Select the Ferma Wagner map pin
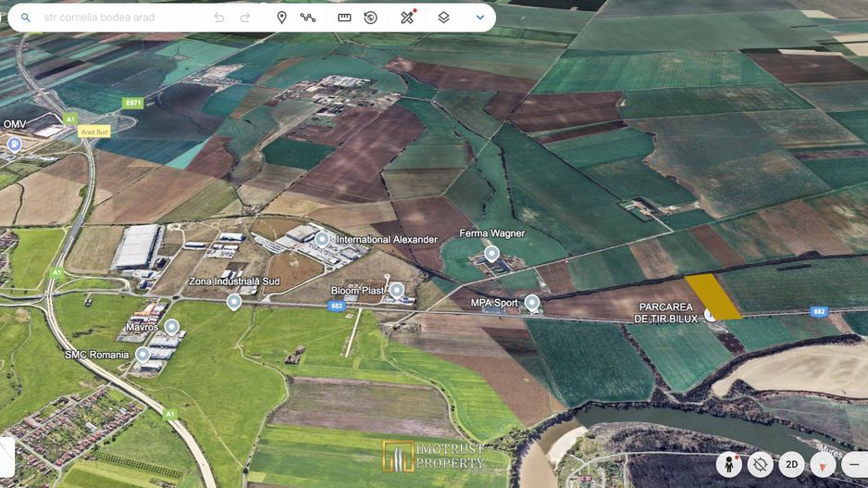This screenshot has width=868, height=488. pyautogui.click(x=491, y=253)
